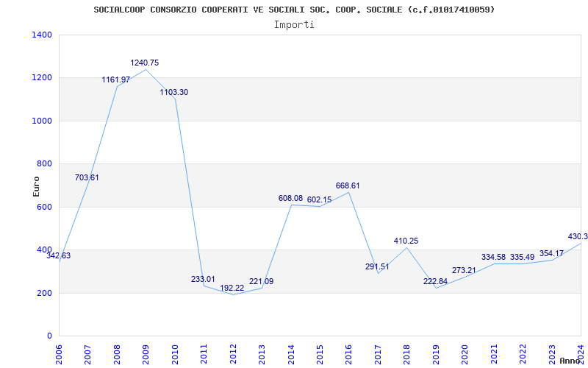
Task: Click x-axis year 2010
Action: (x=175, y=354)
